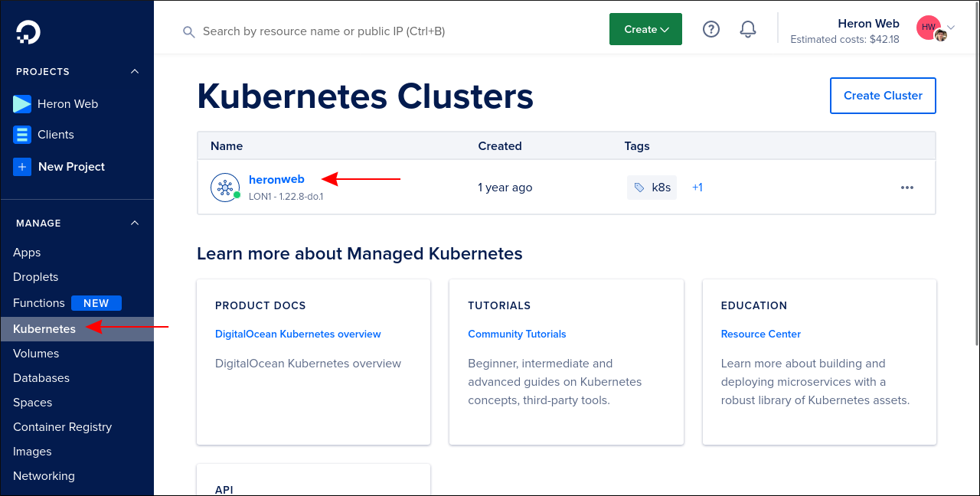This screenshot has width=980, height=496.
Task: Open the cluster ellipsis actions menu
Action: click(x=907, y=187)
